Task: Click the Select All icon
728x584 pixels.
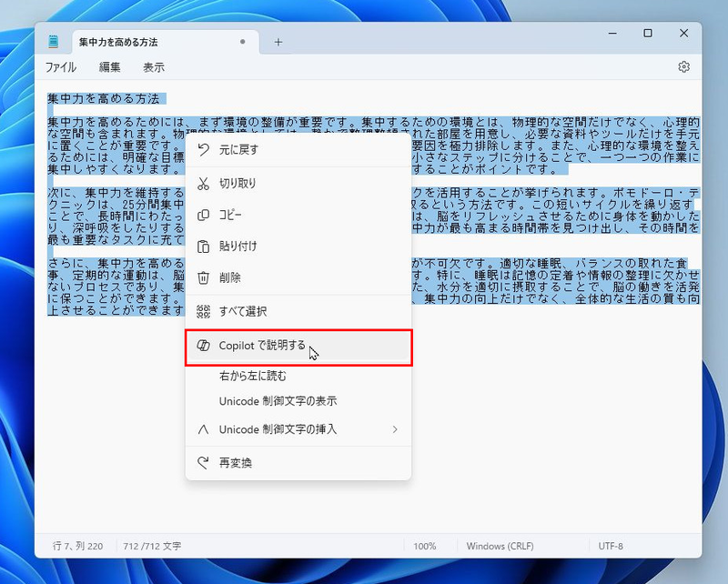Action: click(203, 311)
